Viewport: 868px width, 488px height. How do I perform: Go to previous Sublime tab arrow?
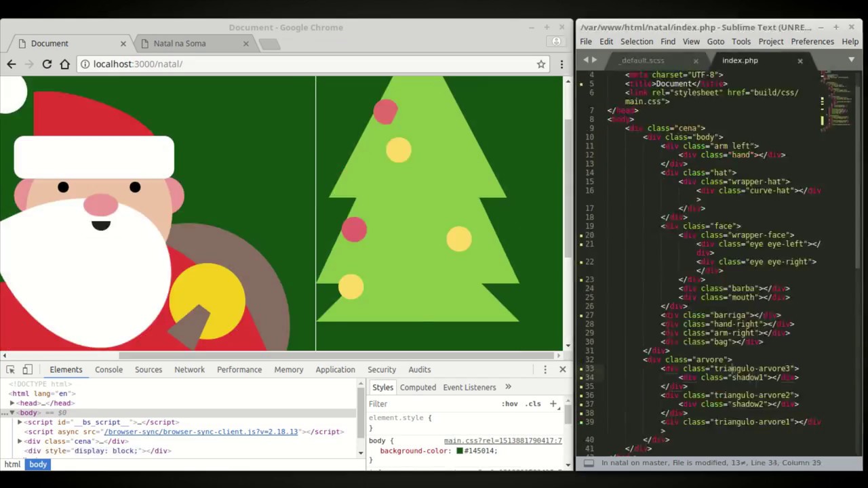(586, 60)
